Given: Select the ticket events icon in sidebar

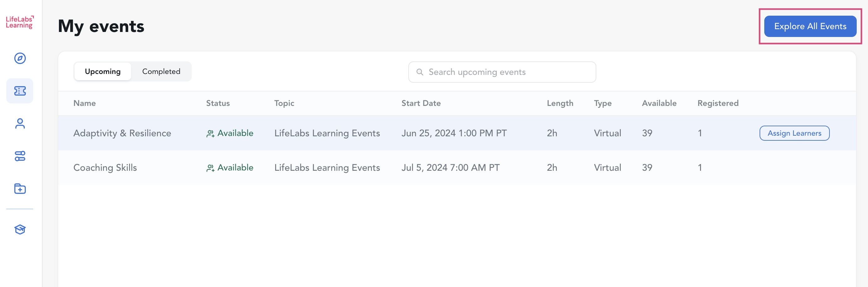Looking at the screenshot, I should pos(20,91).
